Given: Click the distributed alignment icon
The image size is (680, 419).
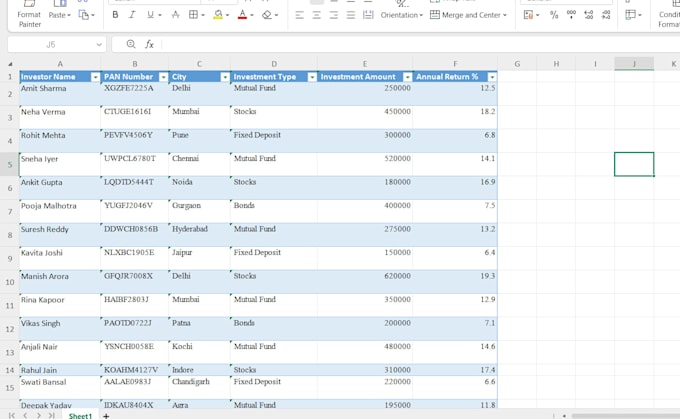Looking at the screenshot, I should click(x=368, y=15).
